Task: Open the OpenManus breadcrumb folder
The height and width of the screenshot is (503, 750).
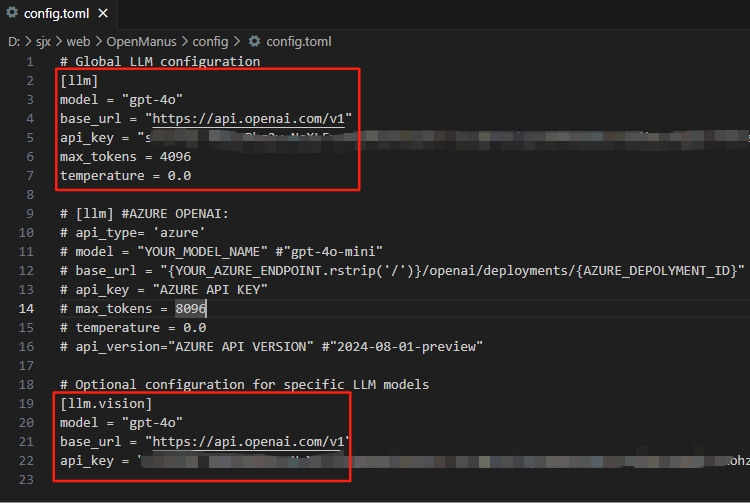Action: pos(141,42)
